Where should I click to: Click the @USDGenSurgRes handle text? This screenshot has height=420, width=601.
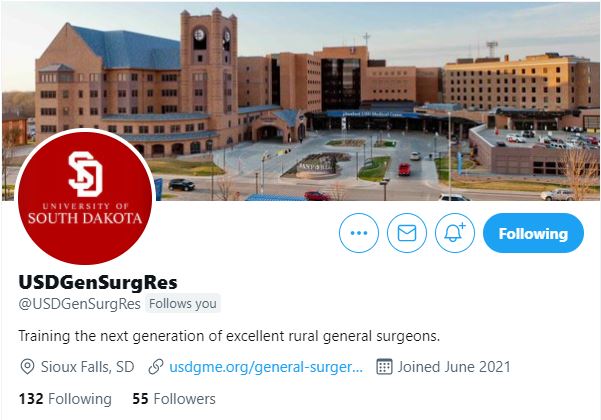click(79, 304)
